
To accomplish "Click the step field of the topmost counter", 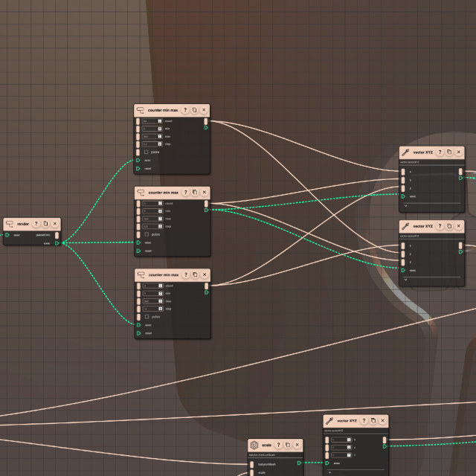I will [x=152, y=144].
